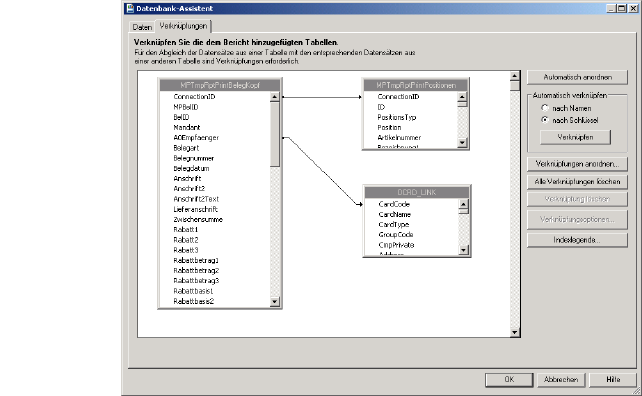Select the Lieferanschrift field

pos(196,209)
